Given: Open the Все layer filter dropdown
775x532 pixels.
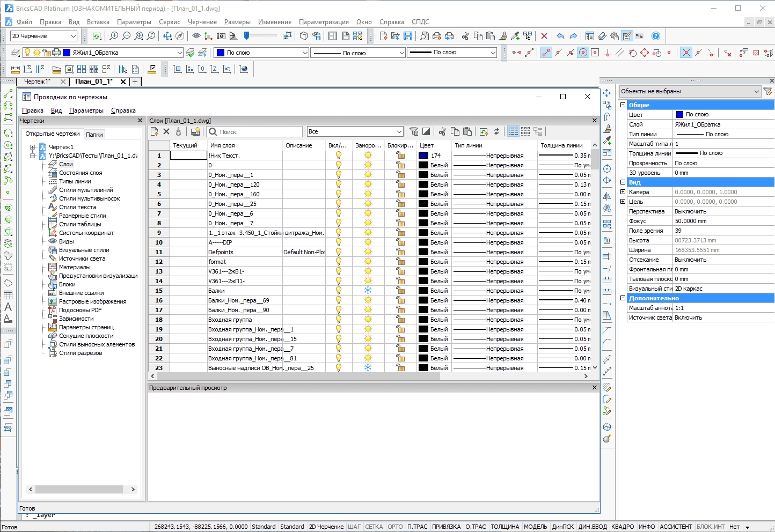Looking at the screenshot, I should pos(355,131).
